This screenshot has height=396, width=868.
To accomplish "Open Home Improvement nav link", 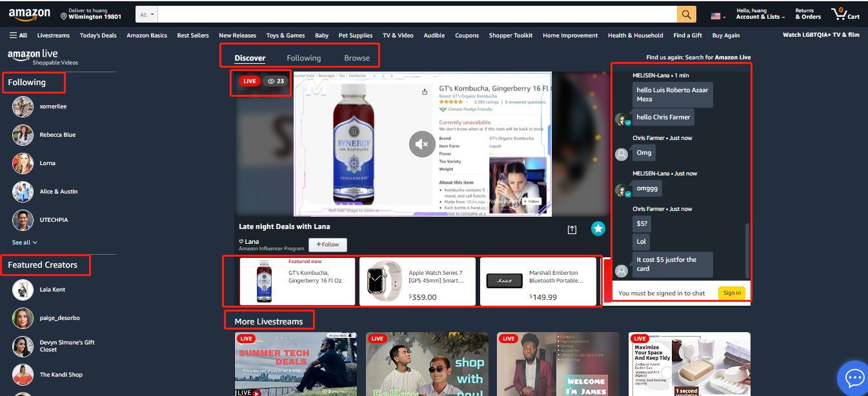I will pos(570,35).
